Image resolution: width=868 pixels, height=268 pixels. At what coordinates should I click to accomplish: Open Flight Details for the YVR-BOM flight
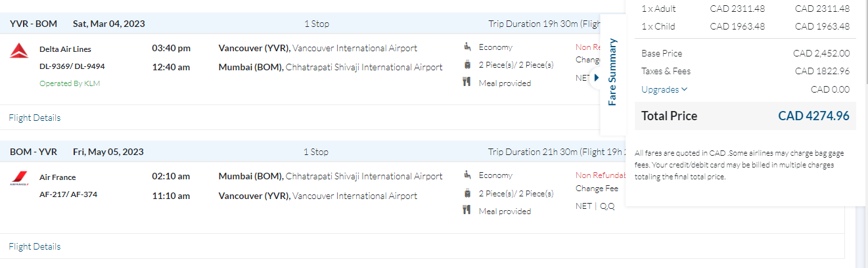coord(35,118)
